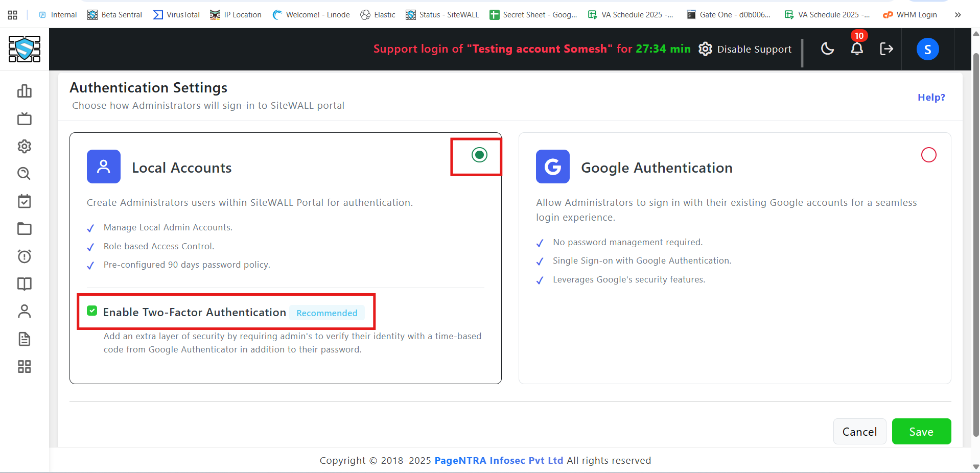The image size is (980, 473).
Task: Select the magnifier scan icon in sidebar
Action: click(x=24, y=174)
